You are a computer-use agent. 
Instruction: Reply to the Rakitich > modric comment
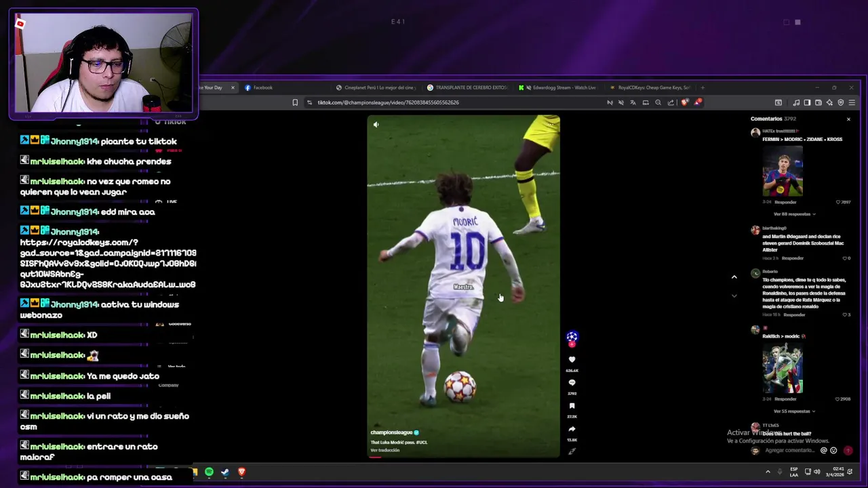[x=785, y=399]
